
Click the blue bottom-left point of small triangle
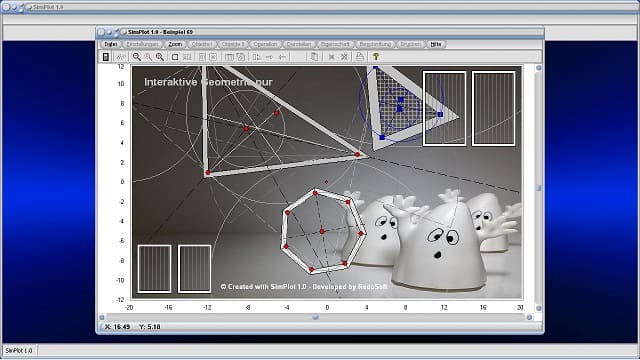(x=382, y=138)
